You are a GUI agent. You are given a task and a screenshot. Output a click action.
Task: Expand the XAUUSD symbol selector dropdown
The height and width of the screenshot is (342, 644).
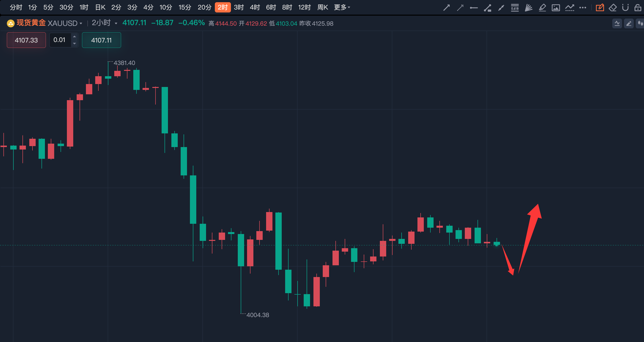[81, 23]
